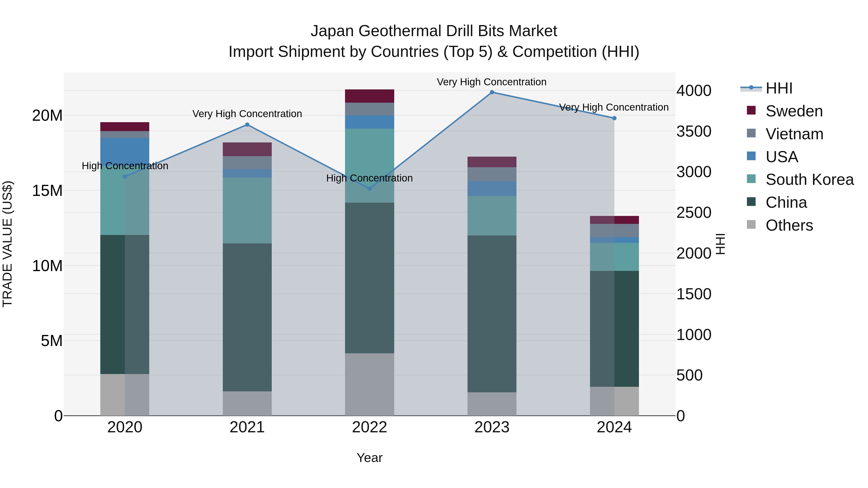Click the 2022 South Korea bar segment
The image size is (868, 488).
[369, 152]
